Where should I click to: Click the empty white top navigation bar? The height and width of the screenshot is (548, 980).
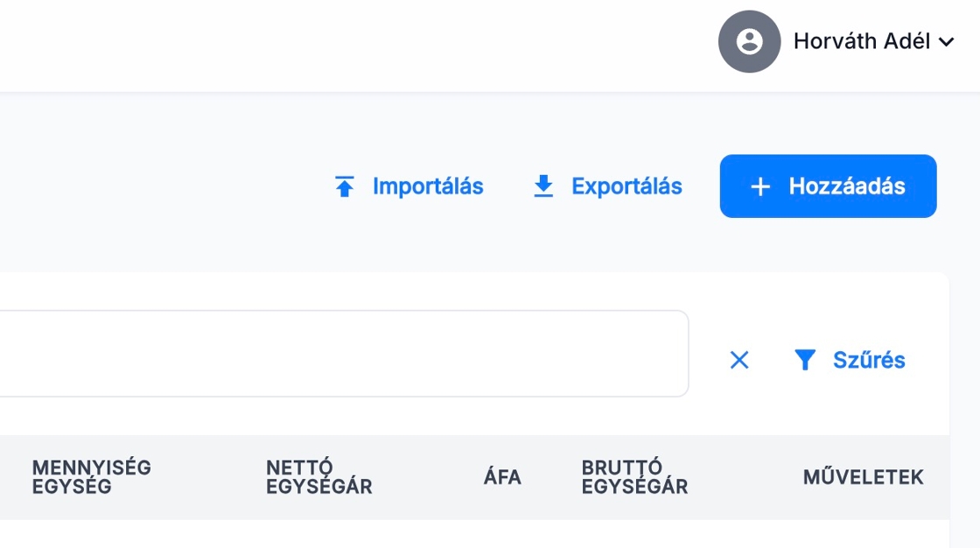click(x=350, y=44)
